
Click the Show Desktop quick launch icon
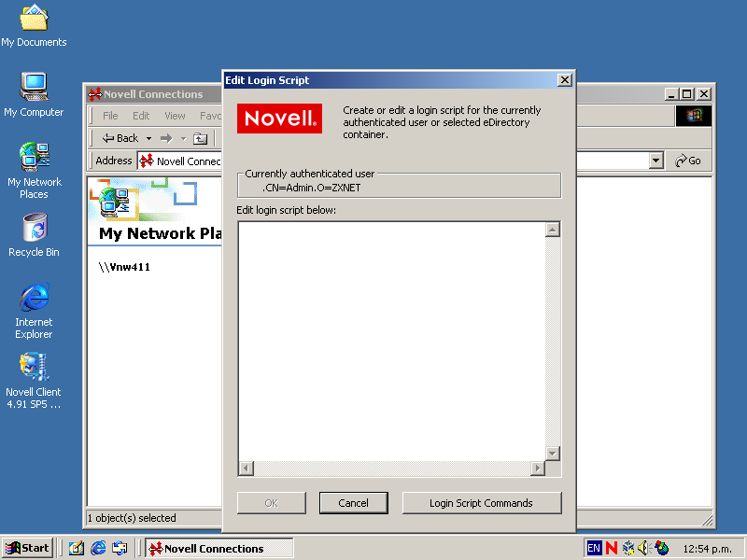[77, 548]
